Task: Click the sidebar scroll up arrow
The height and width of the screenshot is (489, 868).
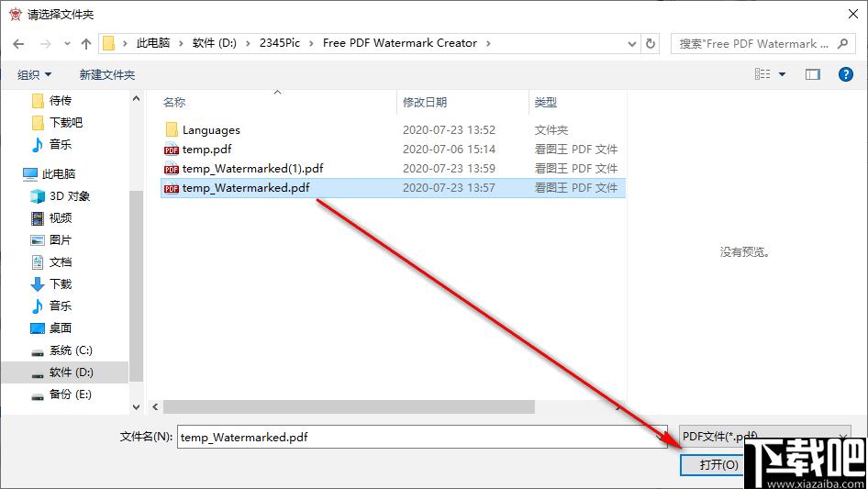Action: (x=136, y=98)
